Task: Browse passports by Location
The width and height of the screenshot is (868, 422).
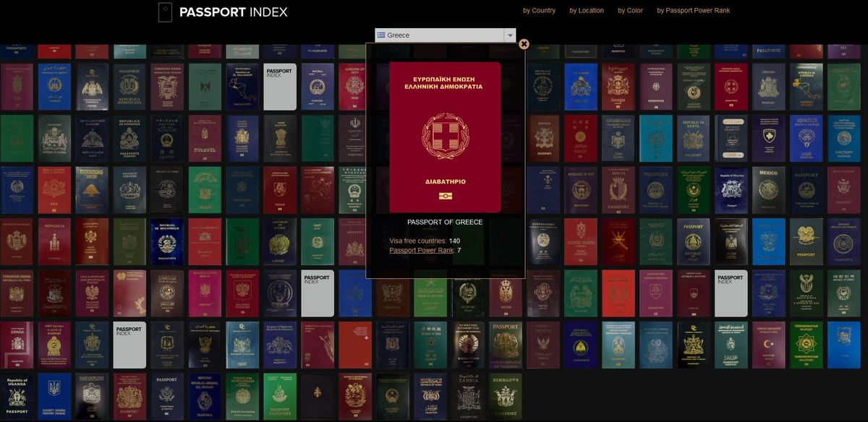Action: (586, 10)
